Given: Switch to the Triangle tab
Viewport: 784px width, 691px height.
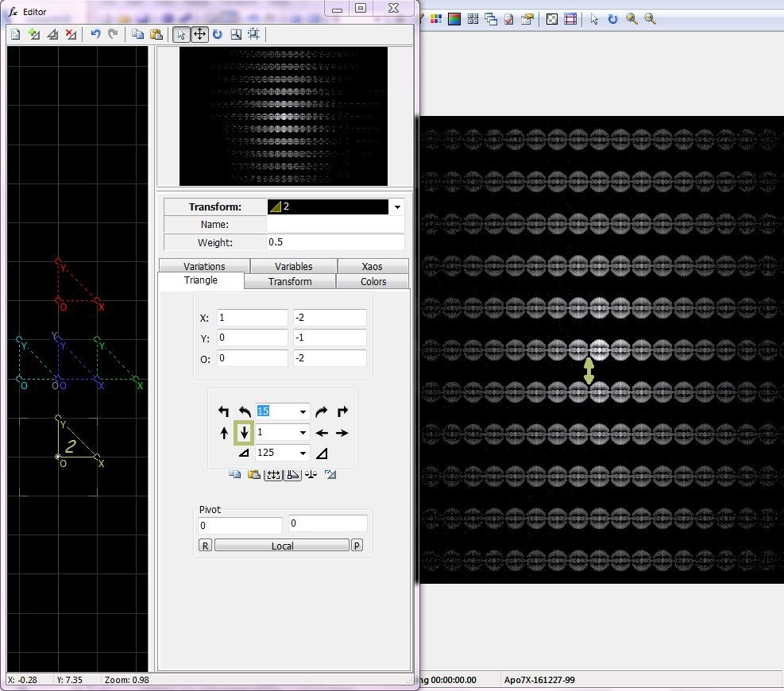Looking at the screenshot, I should (200, 280).
